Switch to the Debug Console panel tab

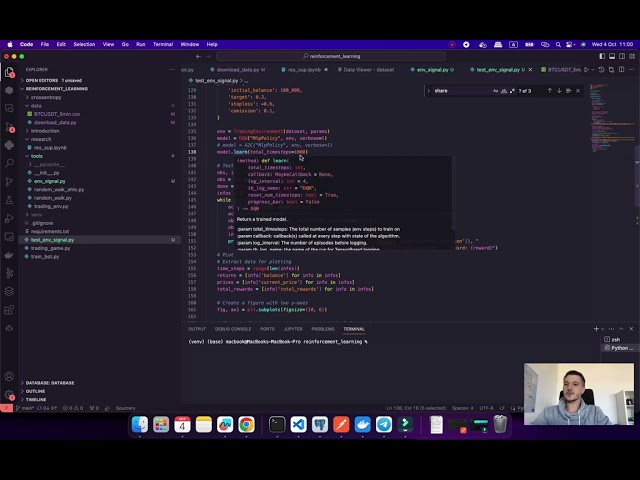(233, 329)
